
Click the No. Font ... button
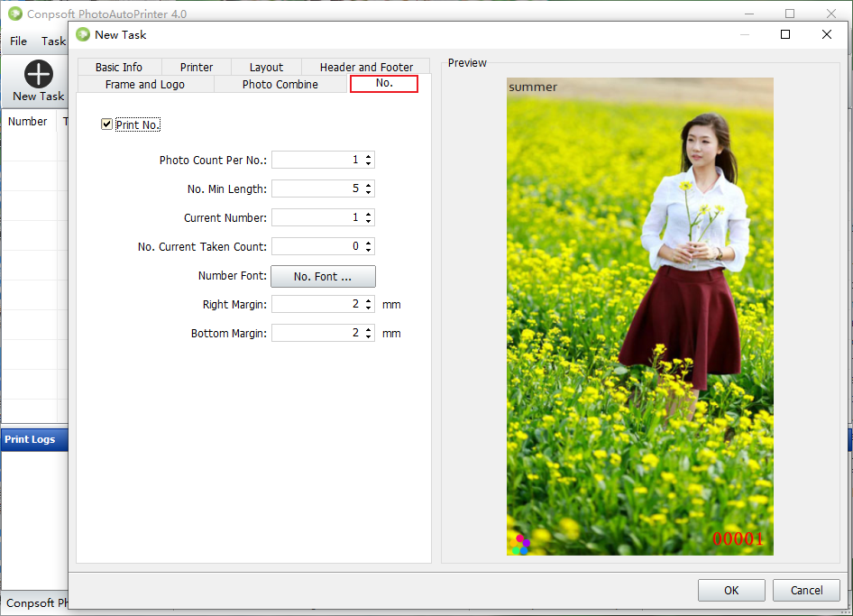tap(323, 277)
